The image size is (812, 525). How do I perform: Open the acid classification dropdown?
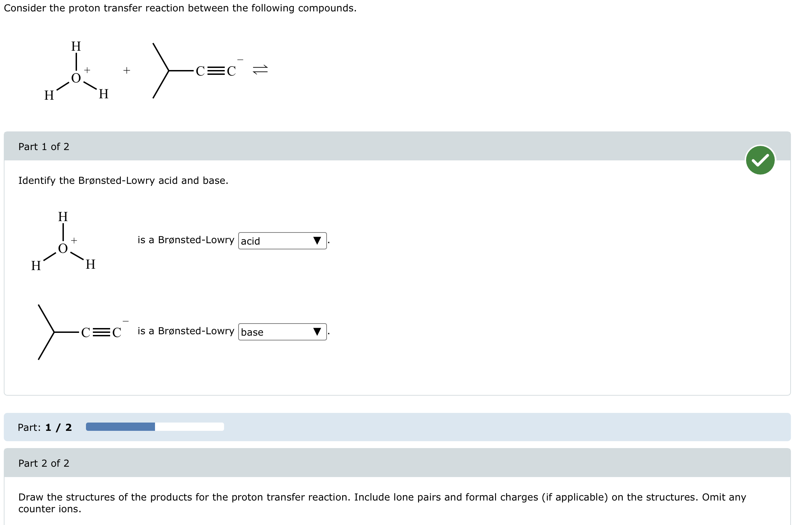[282, 240]
